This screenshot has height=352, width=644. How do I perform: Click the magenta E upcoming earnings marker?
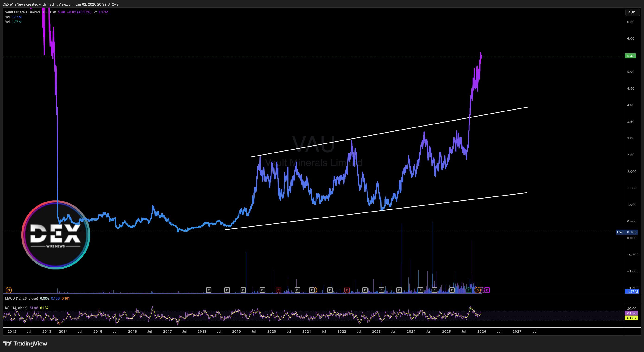[487, 290]
